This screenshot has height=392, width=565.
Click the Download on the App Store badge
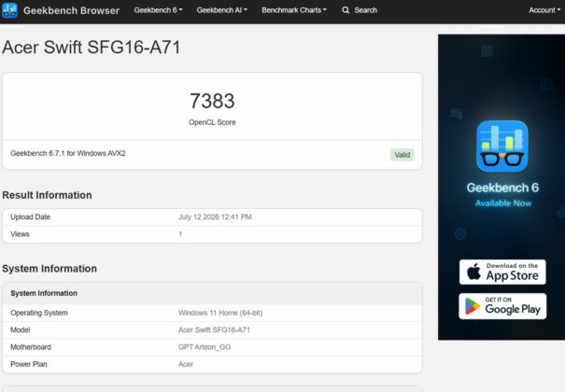[502, 273]
